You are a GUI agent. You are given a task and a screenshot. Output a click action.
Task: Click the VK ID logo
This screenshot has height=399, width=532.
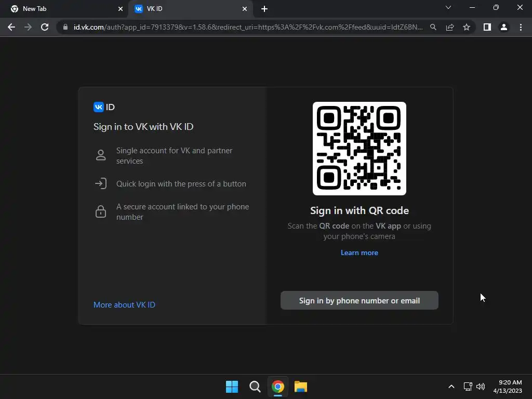[x=104, y=107]
